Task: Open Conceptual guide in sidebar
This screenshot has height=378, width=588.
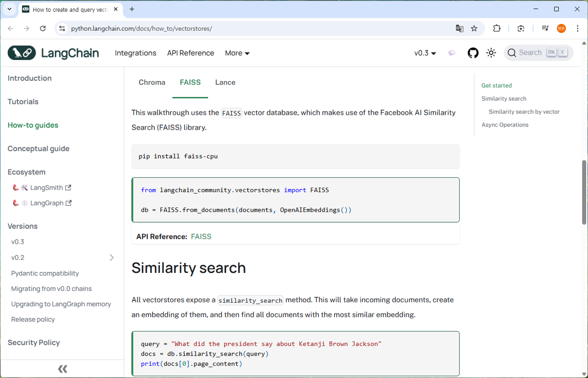Action: [x=38, y=149]
